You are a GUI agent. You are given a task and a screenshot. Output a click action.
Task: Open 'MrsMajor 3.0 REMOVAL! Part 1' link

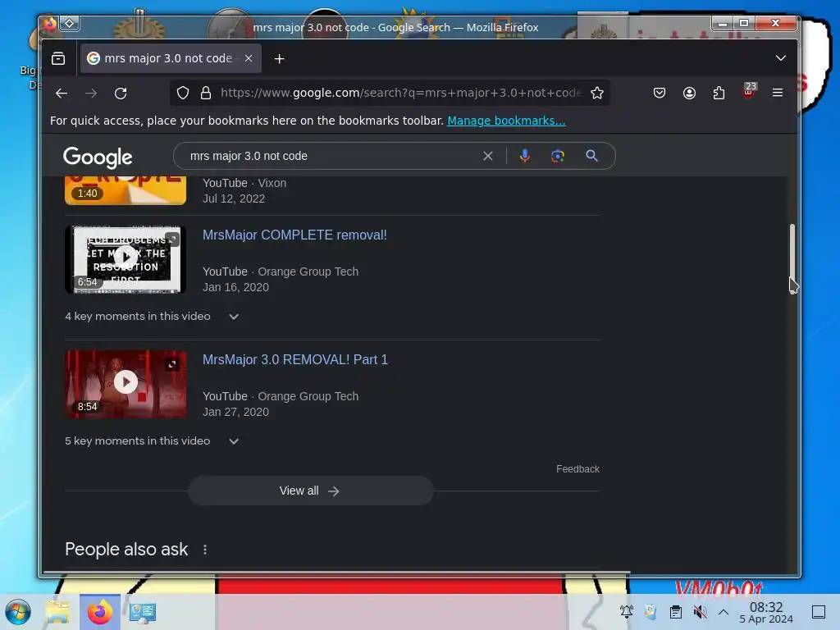tap(295, 359)
